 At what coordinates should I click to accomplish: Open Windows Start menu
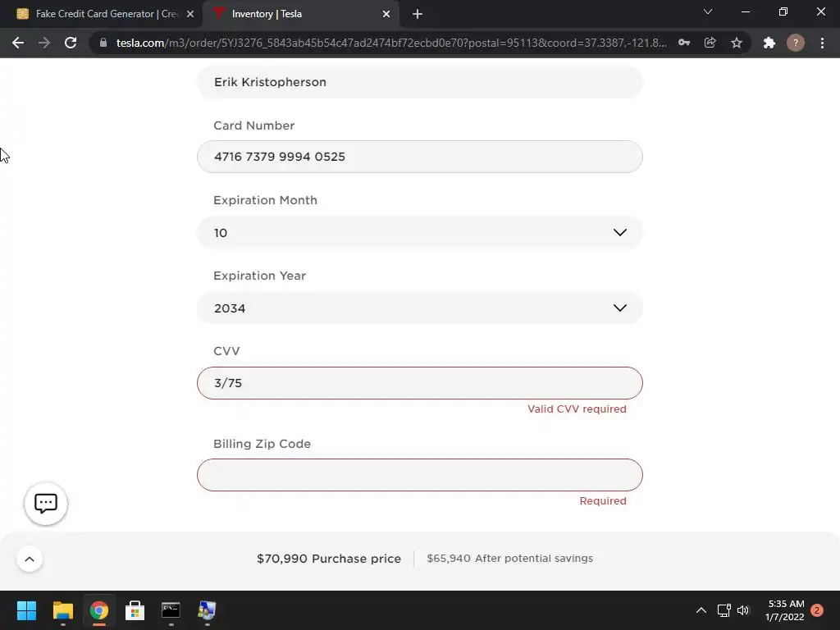[26, 610]
